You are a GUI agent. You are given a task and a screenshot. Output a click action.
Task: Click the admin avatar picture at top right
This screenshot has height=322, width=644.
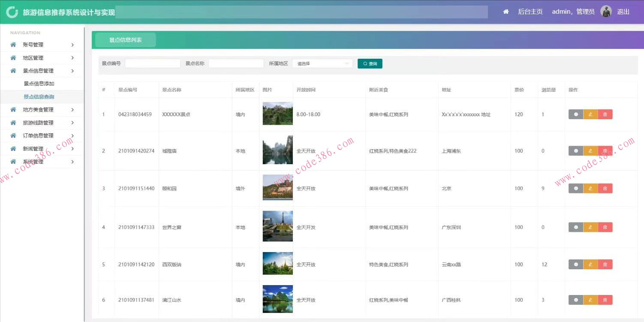606,11
